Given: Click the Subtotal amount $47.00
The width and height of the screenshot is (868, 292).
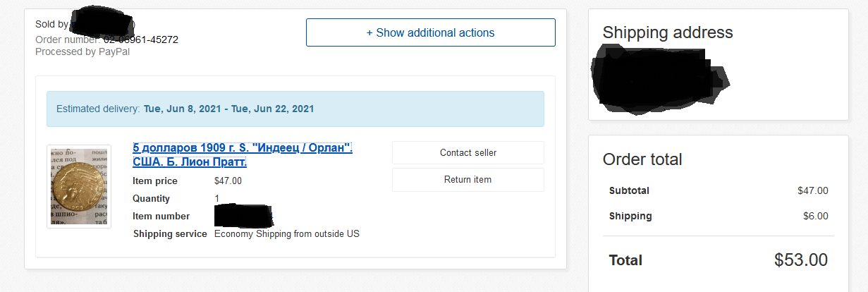Looking at the screenshot, I should [x=812, y=190].
